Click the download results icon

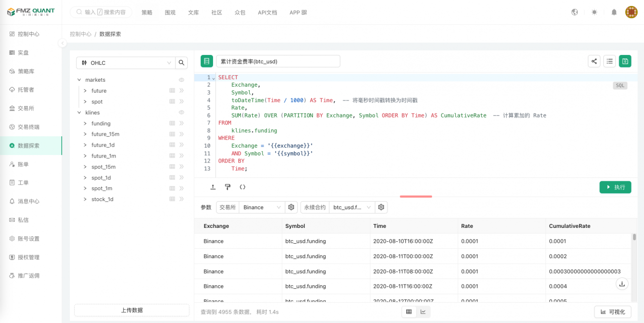622,284
